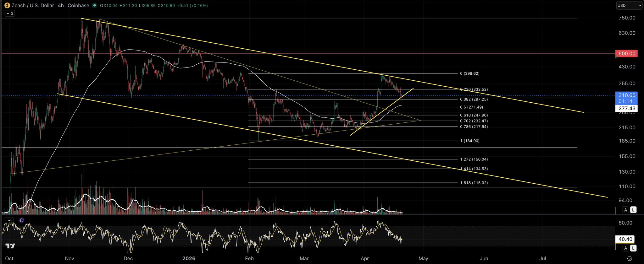Toggle log scale (L) on the oscillator pane
Image resolution: width=644 pixels, height=264 pixels.
tap(633, 248)
